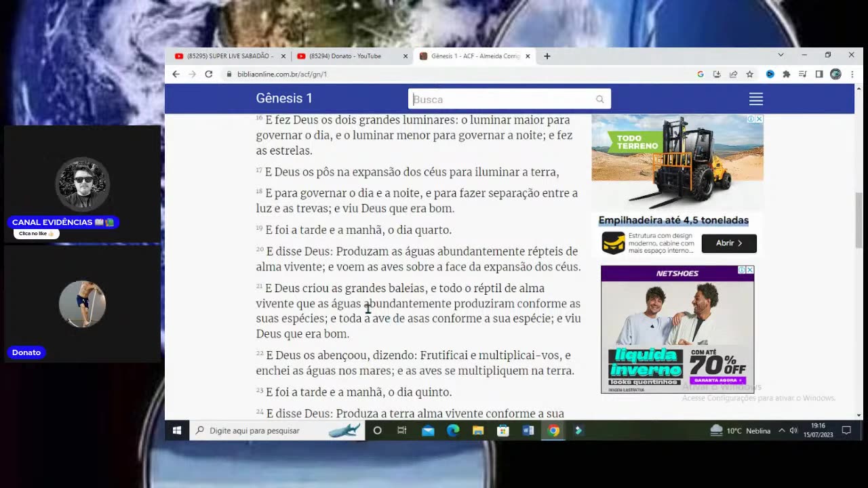Open the media controls icon in Chrome
The width and height of the screenshot is (868, 488).
point(803,74)
